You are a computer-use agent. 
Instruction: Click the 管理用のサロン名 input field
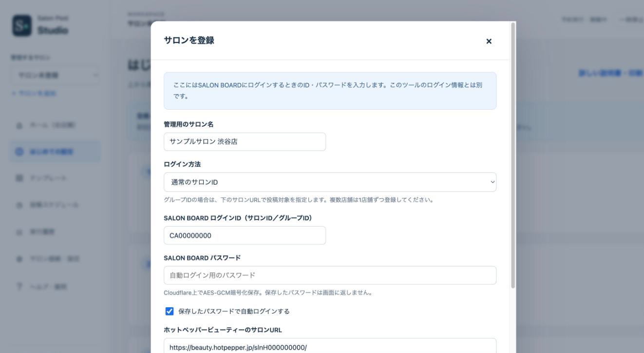coord(245,142)
